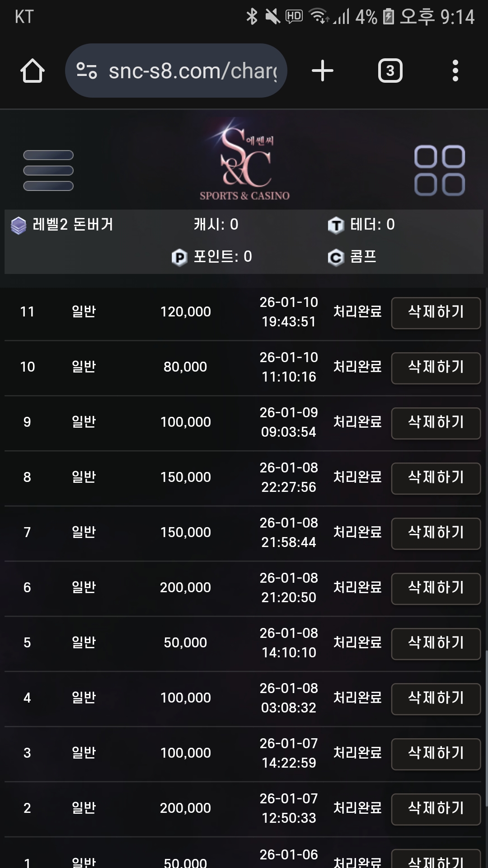Tap the Comp C coin icon

coord(336,258)
